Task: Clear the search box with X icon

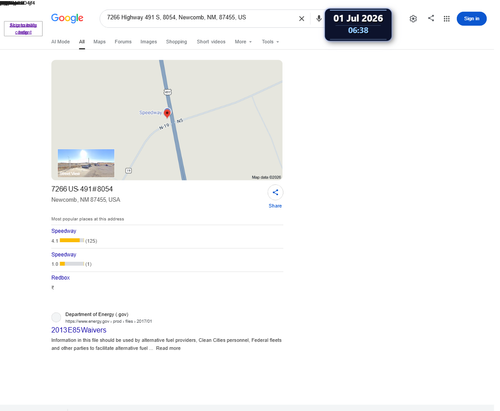Action: coord(301,19)
